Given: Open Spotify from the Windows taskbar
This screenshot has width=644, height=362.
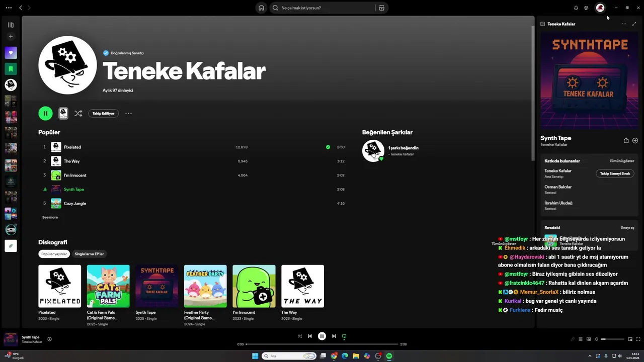Looking at the screenshot, I should pyautogui.click(x=389, y=356).
